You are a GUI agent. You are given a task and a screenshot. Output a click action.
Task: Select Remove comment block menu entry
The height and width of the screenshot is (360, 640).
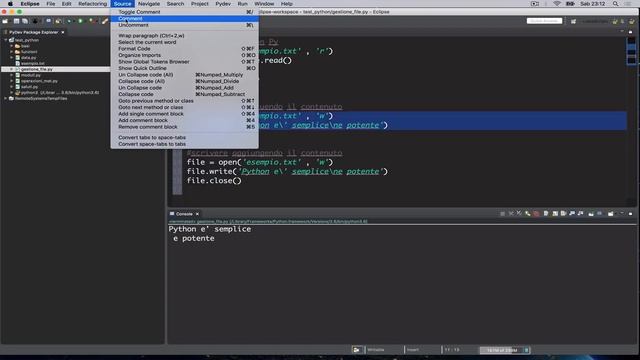click(x=184, y=127)
